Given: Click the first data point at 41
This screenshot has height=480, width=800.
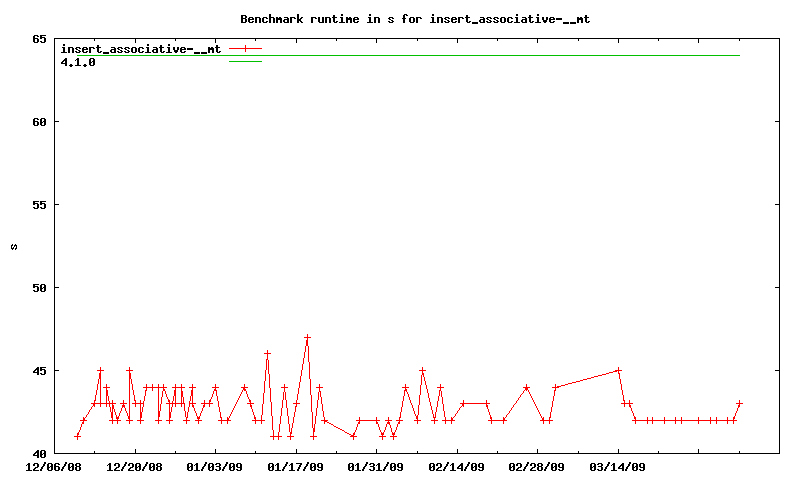Looking at the screenshot, I should (77, 436).
